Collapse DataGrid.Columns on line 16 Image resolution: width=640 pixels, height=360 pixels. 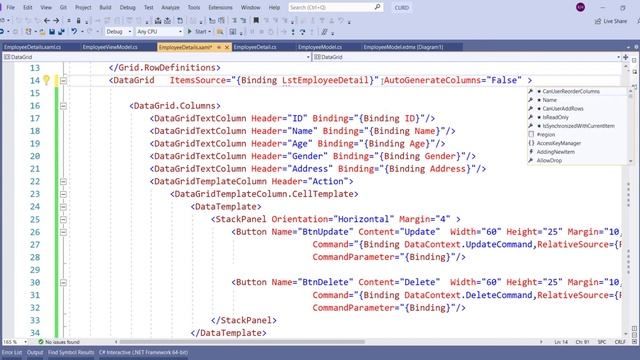coord(63,106)
